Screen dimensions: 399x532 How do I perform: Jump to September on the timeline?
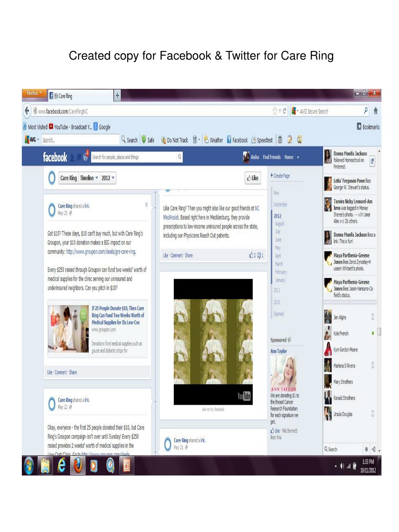click(x=280, y=204)
